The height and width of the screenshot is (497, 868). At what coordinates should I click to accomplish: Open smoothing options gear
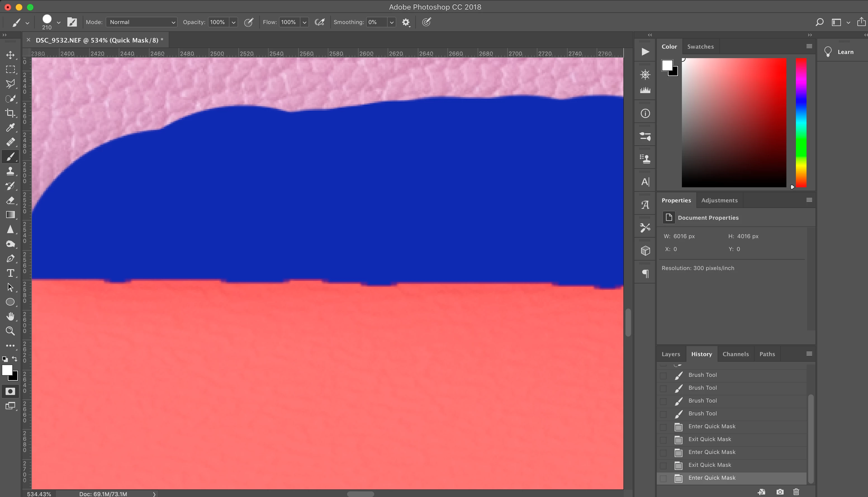click(x=406, y=23)
